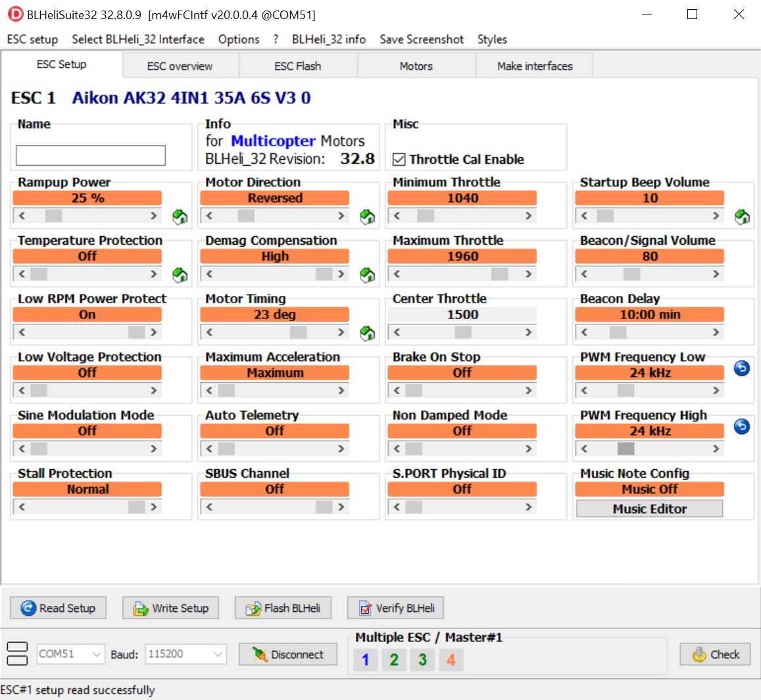Click the Read Setup button
The image size is (761, 700).
click(x=59, y=608)
